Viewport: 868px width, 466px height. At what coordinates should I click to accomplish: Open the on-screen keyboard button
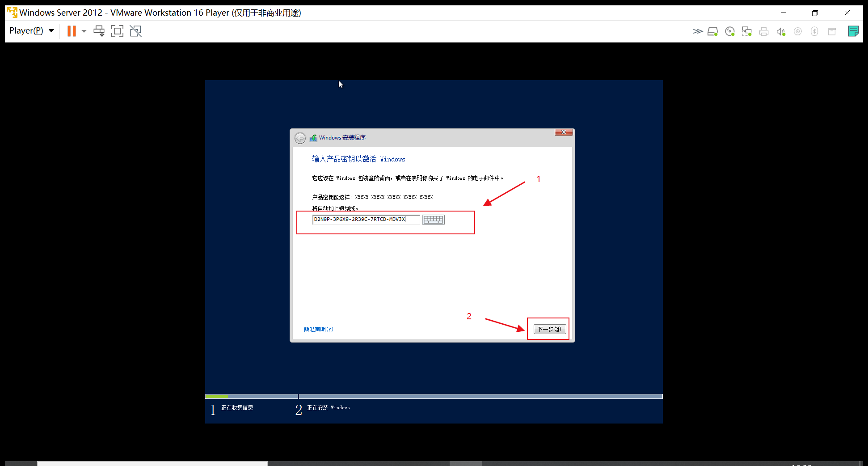[x=433, y=220]
